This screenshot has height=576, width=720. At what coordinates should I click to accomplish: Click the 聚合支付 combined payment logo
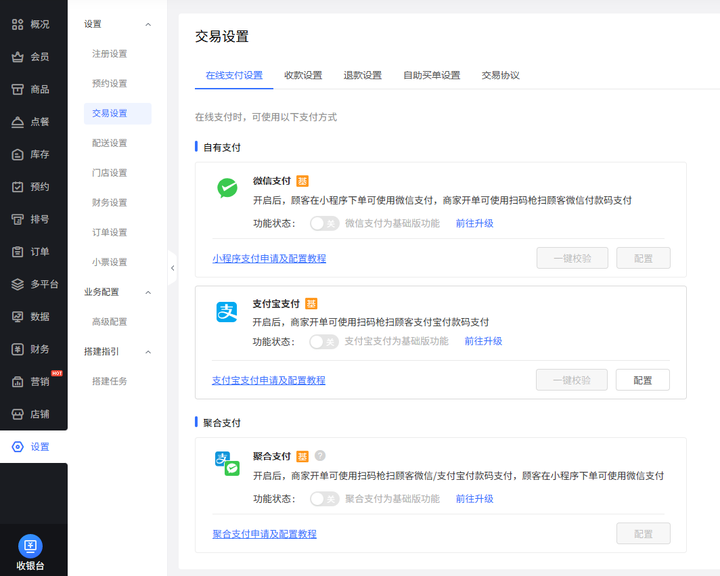click(227, 463)
